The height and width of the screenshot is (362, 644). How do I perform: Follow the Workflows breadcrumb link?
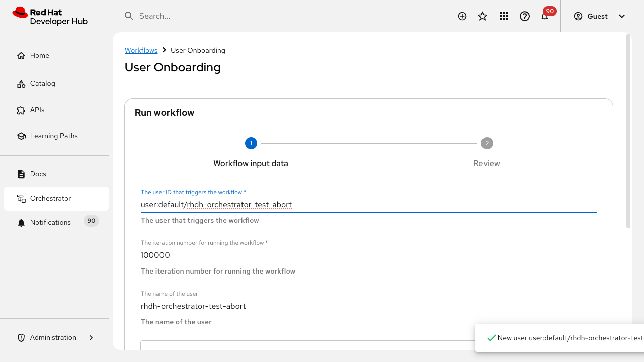click(x=141, y=50)
